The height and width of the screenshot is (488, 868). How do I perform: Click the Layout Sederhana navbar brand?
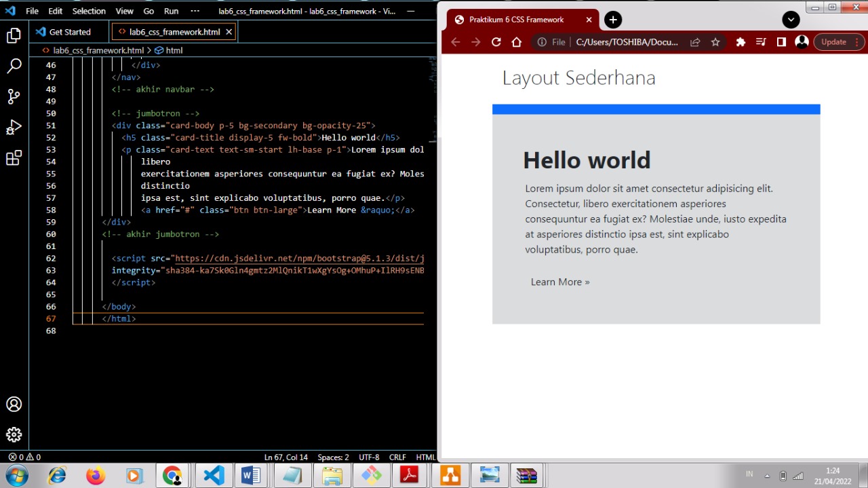click(x=579, y=78)
